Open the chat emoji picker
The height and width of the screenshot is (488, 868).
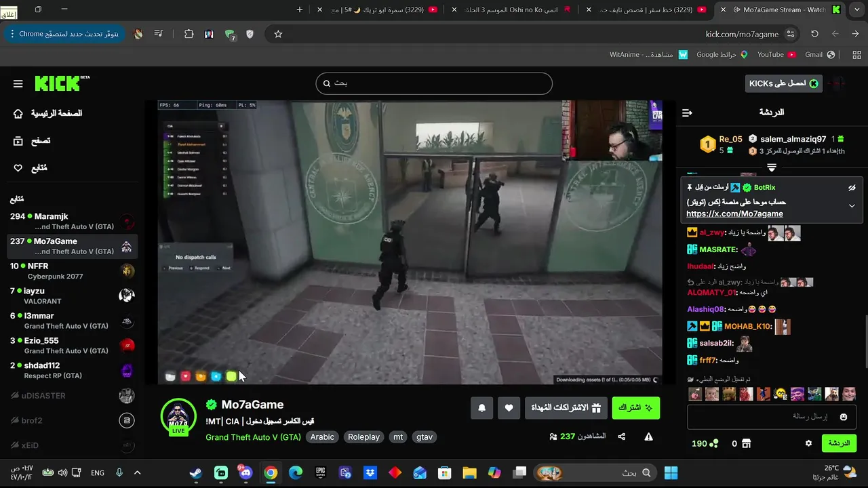tap(844, 417)
